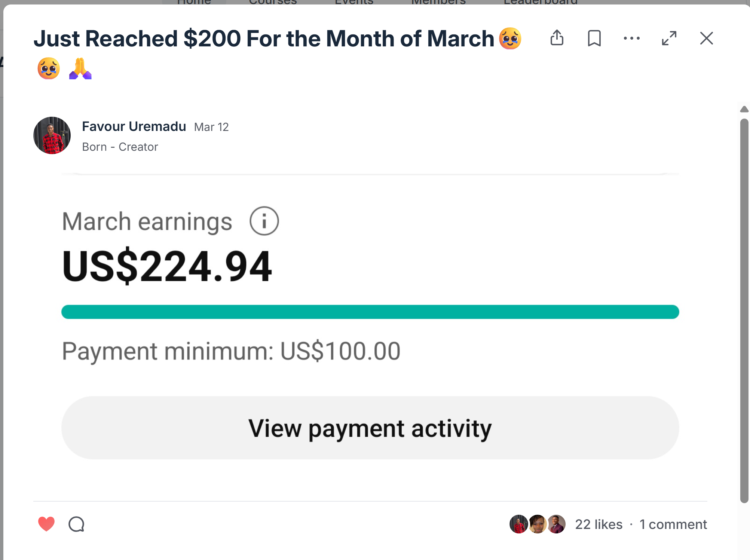Click the scrollbar up arrow
Screen dimensions: 750x560
point(744,109)
